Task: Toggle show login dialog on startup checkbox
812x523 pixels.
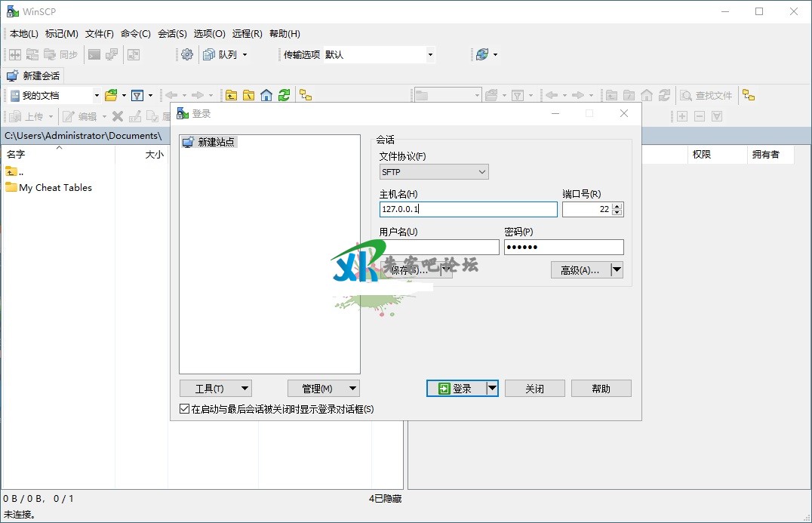Action: pos(185,409)
